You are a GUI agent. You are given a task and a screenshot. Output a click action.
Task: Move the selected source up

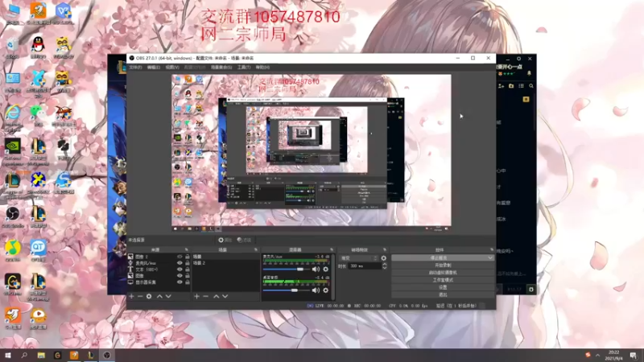point(159,296)
